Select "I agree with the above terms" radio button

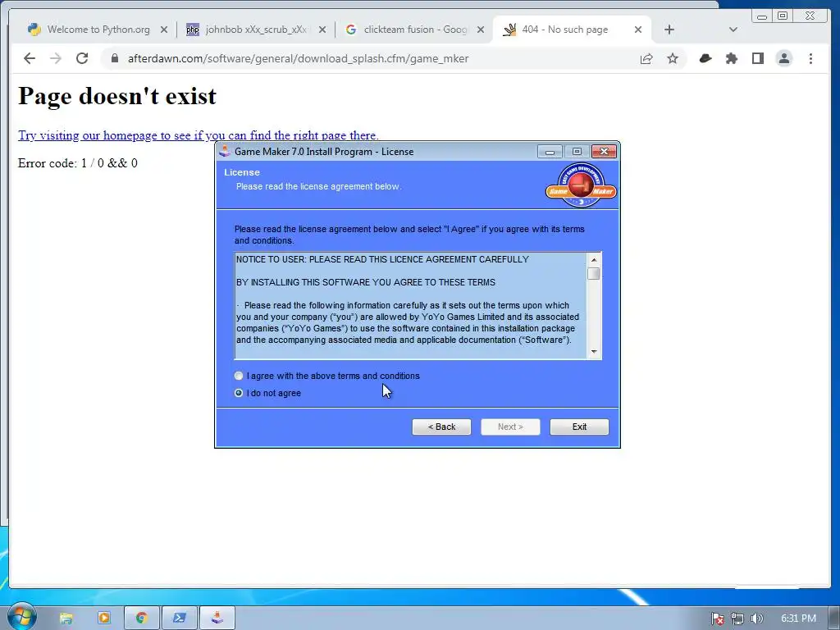click(239, 376)
